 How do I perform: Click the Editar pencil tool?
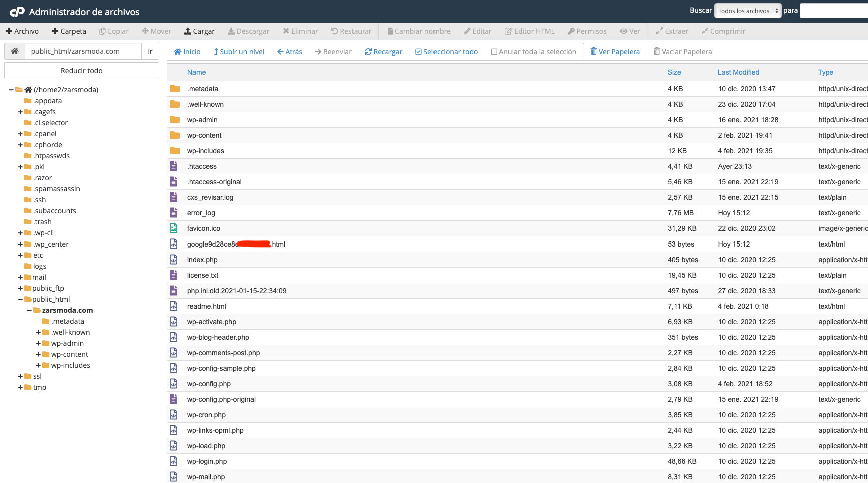coord(478,31)
